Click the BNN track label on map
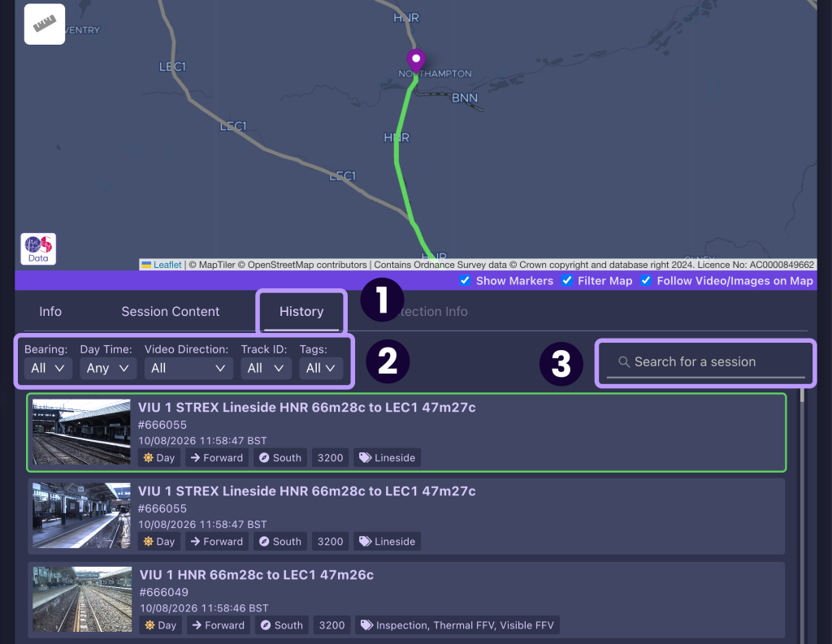 point(465,98)
